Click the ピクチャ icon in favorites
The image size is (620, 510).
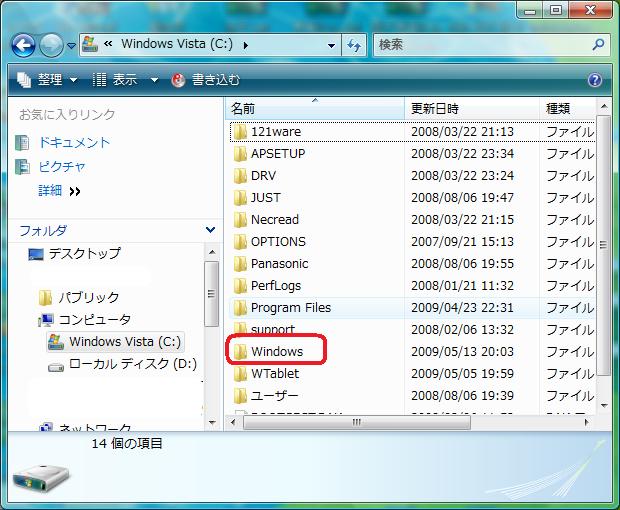(22, 167)
